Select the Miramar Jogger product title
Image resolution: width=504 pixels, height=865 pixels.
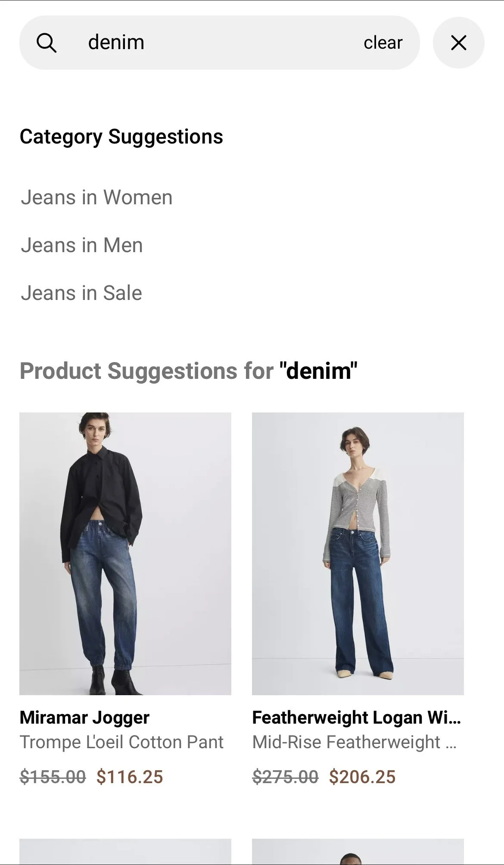[84, 718]
